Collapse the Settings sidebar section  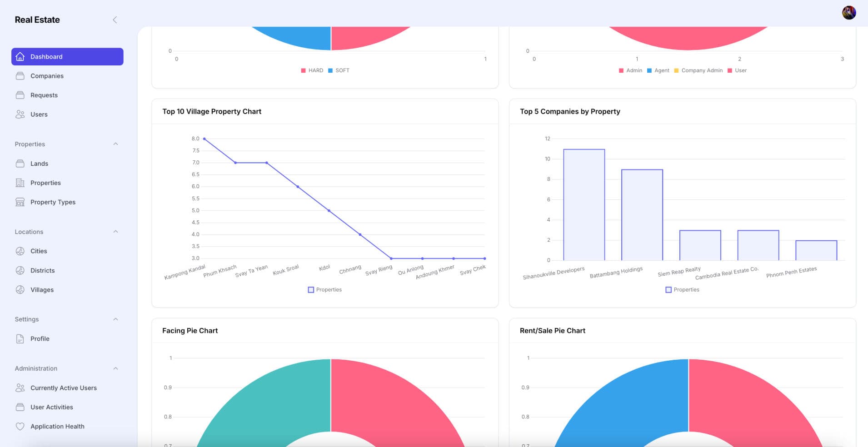point(115,319)
